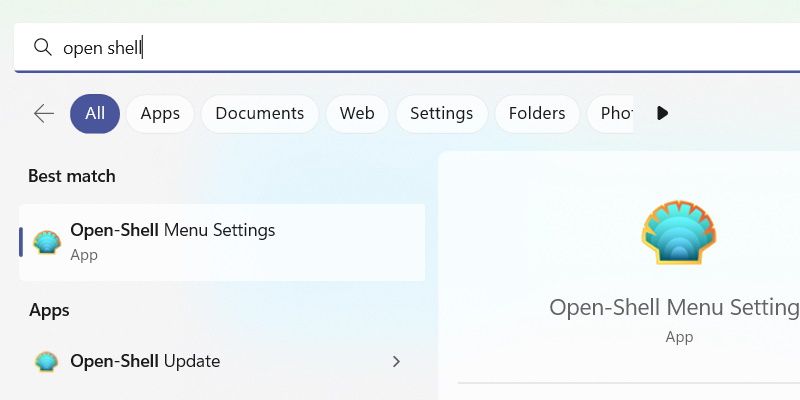This screenshot has width=800, height=400.
Task: Click the search box containing "open shell"
Action: [407, 48]
